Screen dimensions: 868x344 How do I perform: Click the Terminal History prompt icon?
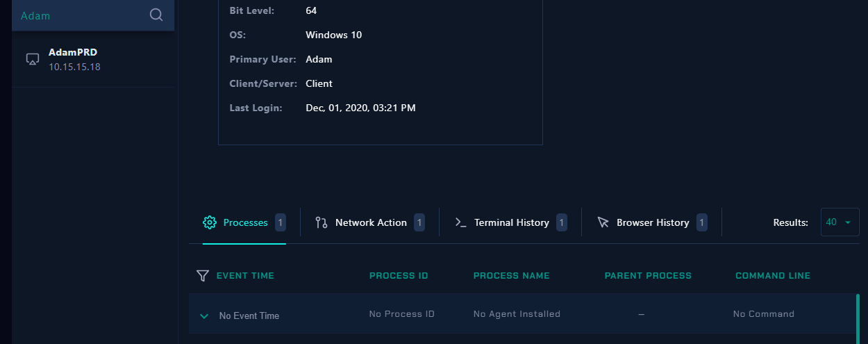point(460,222)
